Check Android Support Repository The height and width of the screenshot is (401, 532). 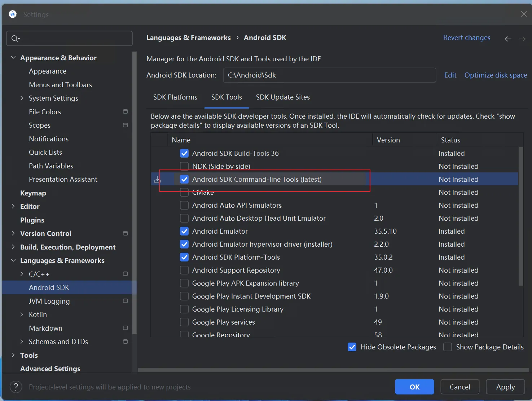[184, 270]
